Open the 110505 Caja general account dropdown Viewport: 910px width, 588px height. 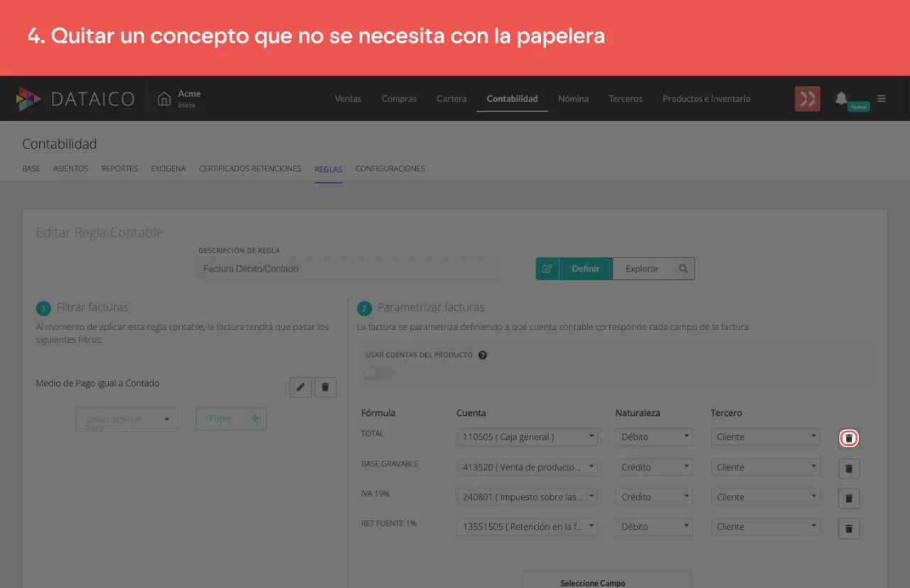click(x=527, y=437)
